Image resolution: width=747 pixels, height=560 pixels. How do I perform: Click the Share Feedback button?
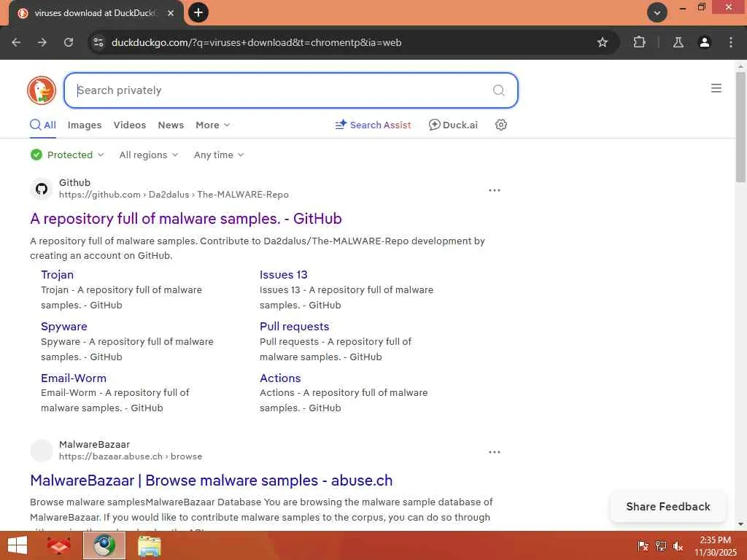click(x=668, y=506)
